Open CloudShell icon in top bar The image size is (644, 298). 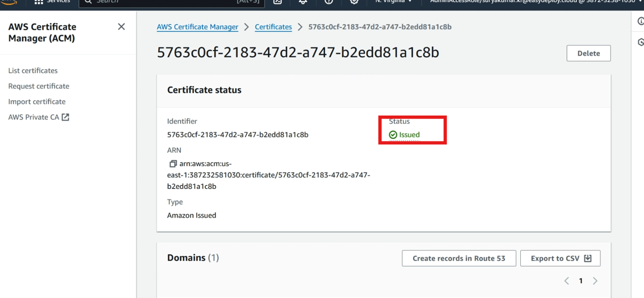(278, 2)
